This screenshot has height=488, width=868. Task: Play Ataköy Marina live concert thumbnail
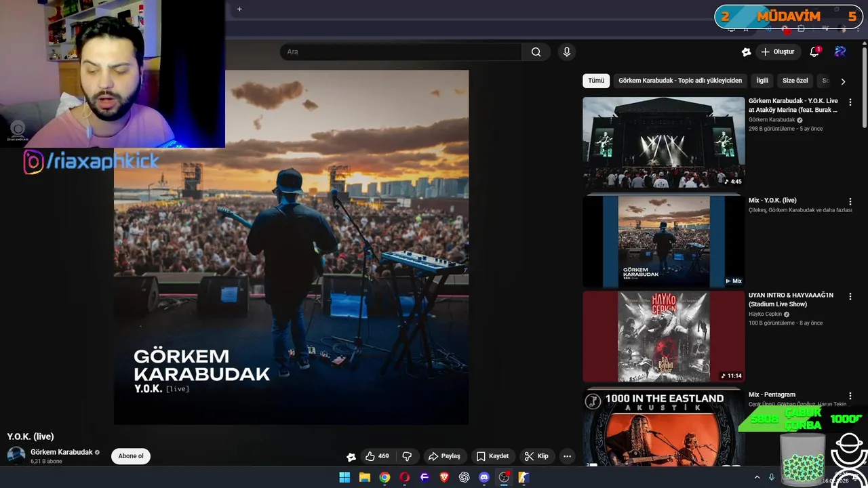point(664,142)
